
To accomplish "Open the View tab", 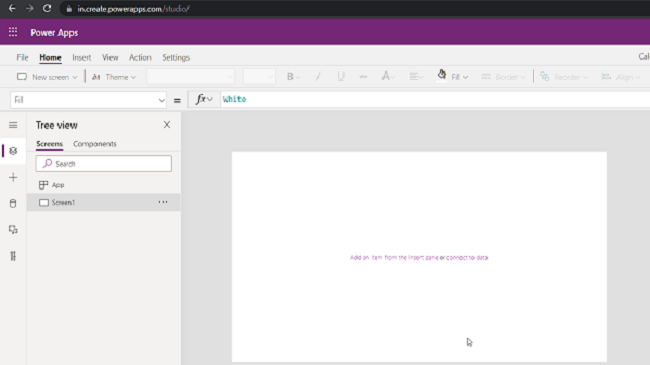I will click(110, 57).
